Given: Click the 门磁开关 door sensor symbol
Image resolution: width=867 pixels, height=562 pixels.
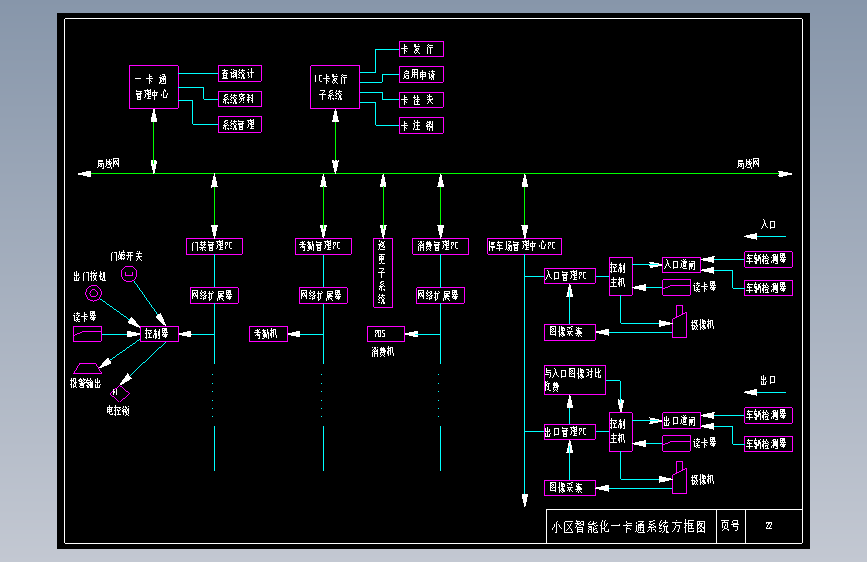Looking at the screenshot, I should coord(129,274).
